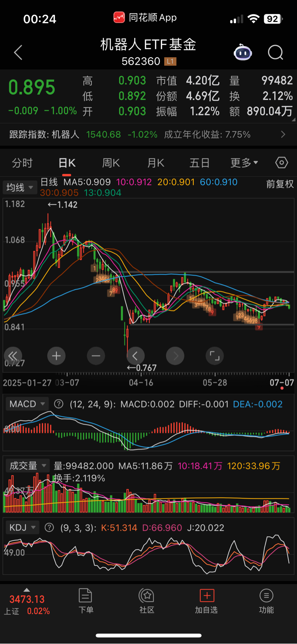Viewport: 297px width, 644px height.
Task: Toggle 前复权 price adjustment setting
Action: pyautogui.click(x=280, y=184)
